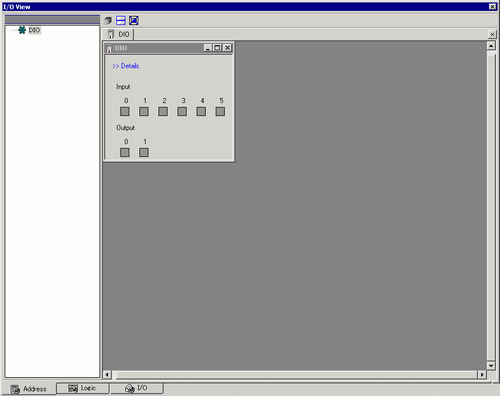Toggle Input bit 3 indicator

(182, 111)
